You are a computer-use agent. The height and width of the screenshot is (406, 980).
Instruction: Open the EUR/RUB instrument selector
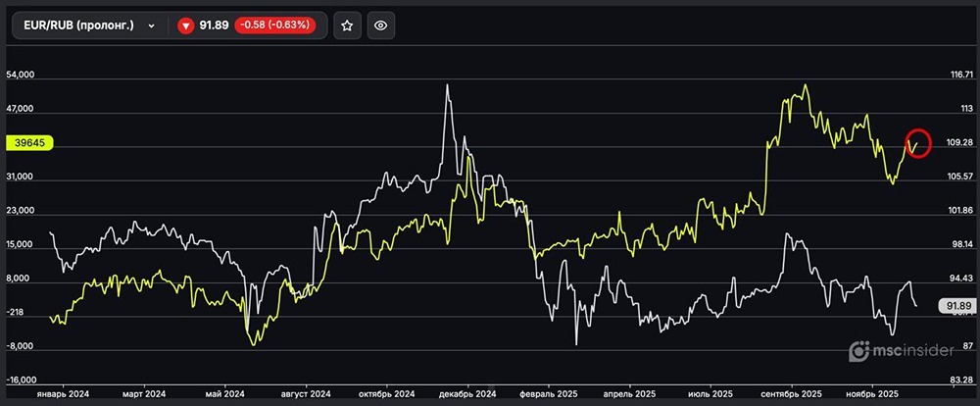pos(78,26)
